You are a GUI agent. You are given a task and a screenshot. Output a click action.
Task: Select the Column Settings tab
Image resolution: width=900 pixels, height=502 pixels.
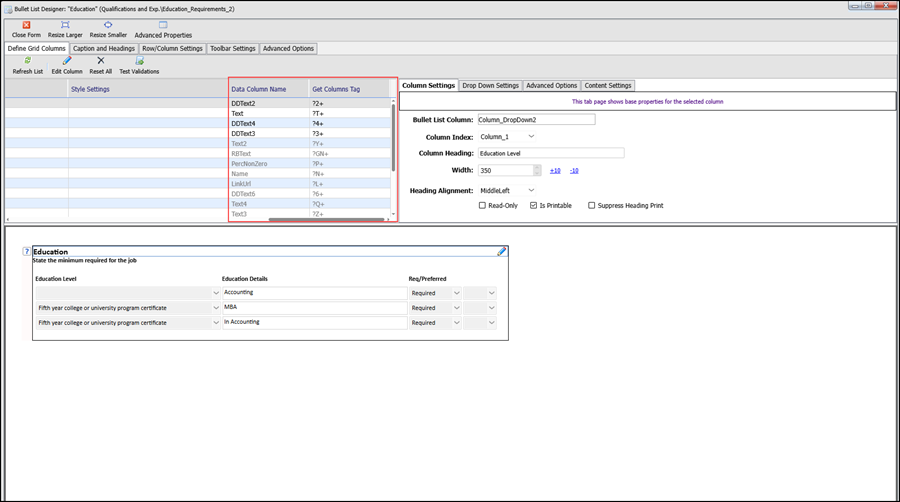click(x=428, y=85)
